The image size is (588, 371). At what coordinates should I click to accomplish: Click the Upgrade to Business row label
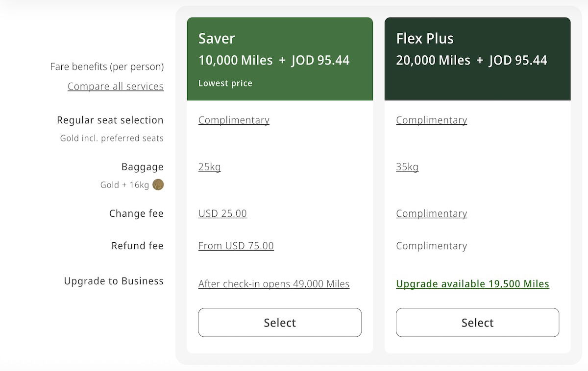point(114,281)
